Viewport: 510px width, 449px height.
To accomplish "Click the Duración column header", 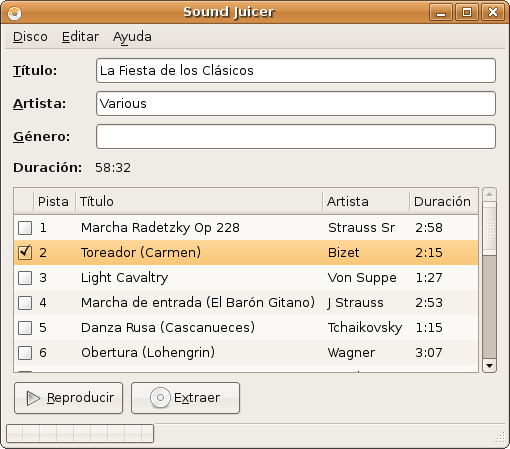I will click(x=444, y=201).
